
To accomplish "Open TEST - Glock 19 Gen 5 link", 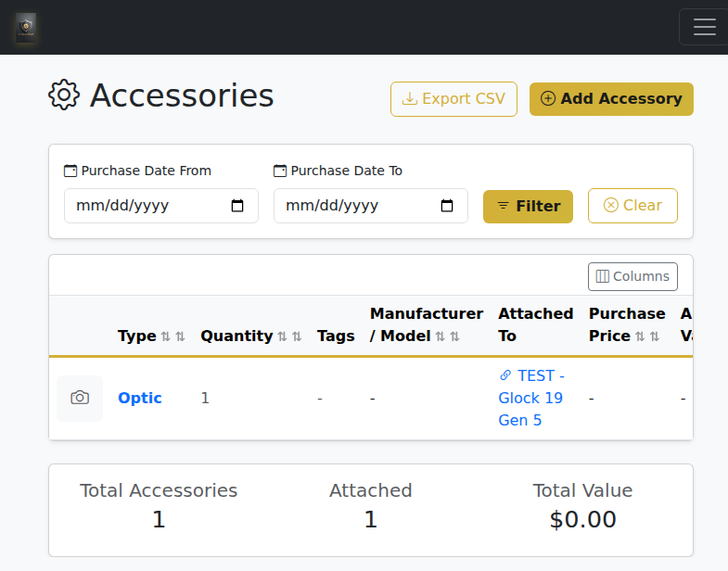I will 531,398.
